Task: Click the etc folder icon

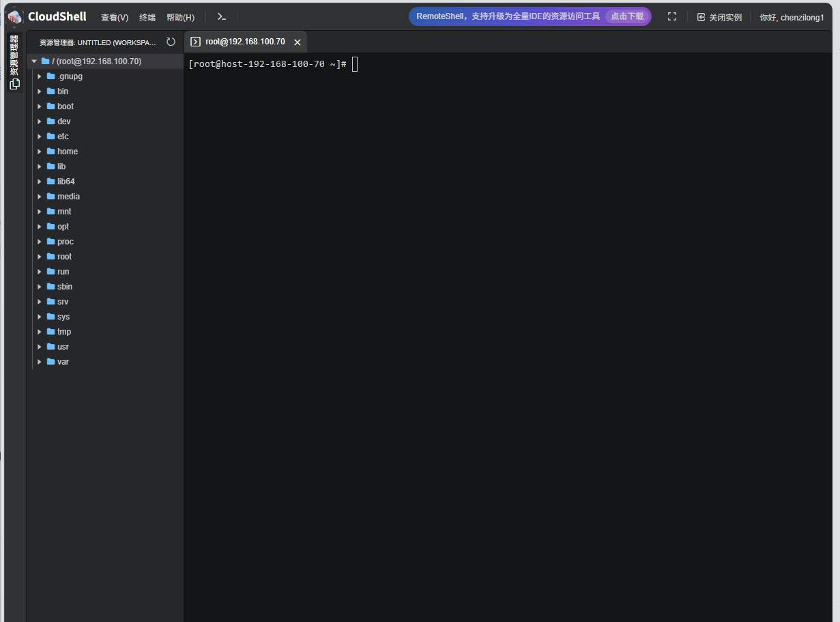Action: click(x=51, y=137)
